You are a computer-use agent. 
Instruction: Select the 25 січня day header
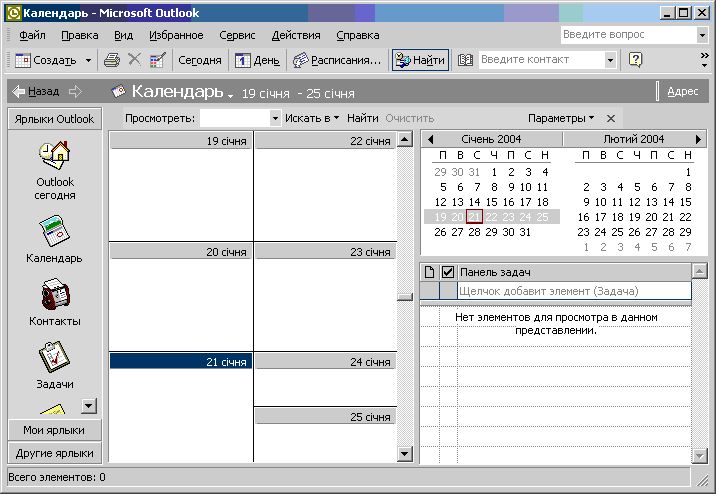click(x=325, y=417)
